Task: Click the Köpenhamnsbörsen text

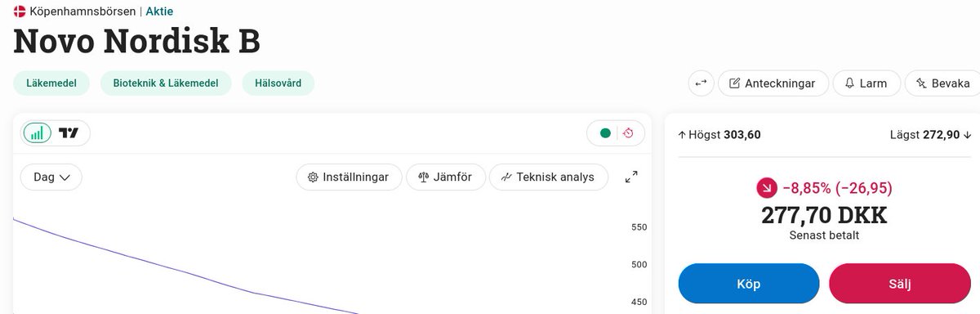Action: [x=82, y=11]
